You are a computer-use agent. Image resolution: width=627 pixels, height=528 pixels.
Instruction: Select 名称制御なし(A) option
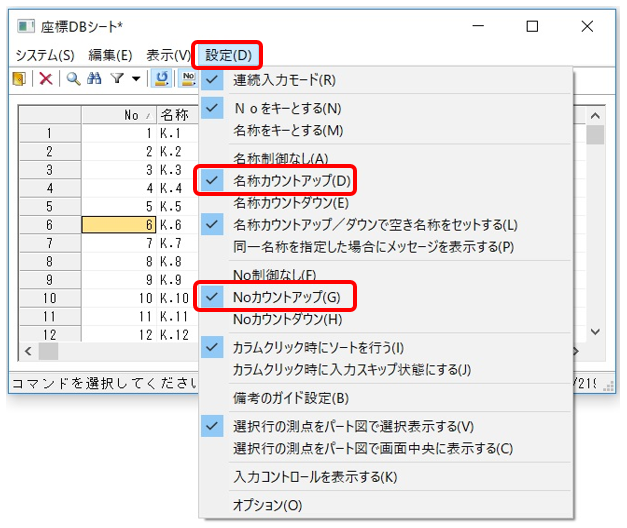[x=386, y=158]
